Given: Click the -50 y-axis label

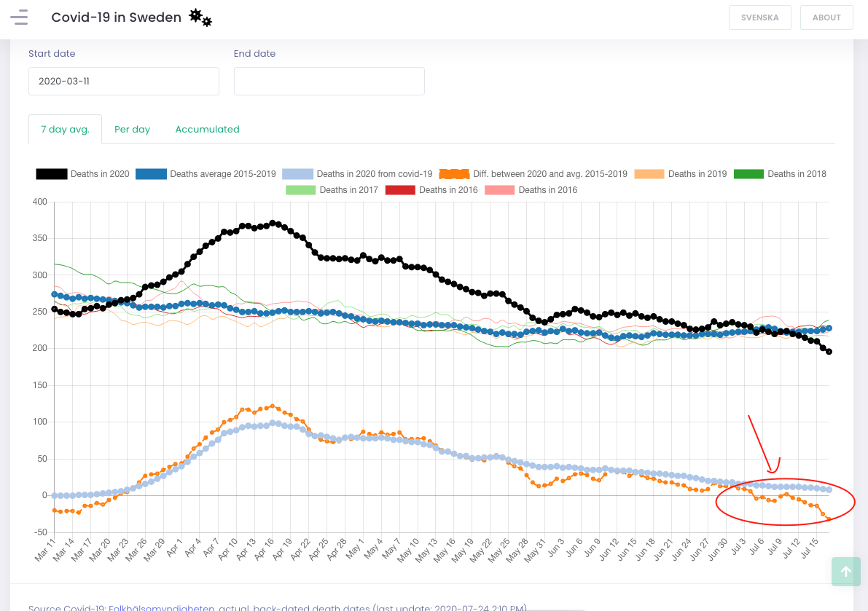Looking at the screenshot, I should (40, 532).
